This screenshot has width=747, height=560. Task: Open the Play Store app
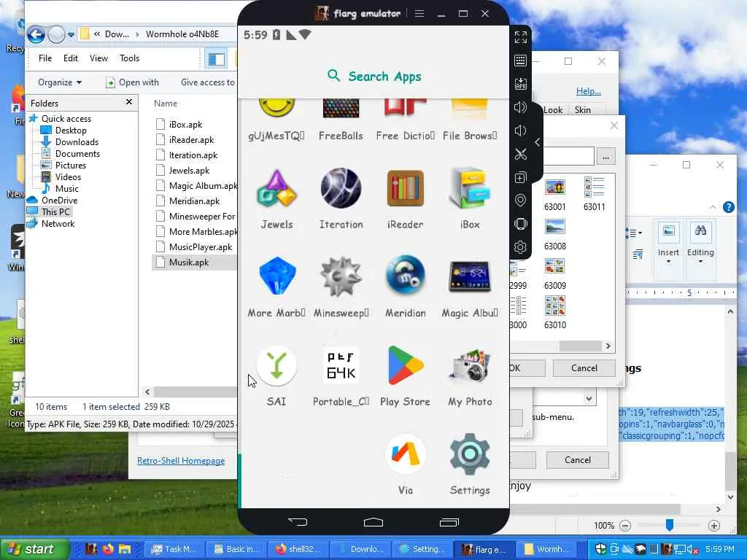point(406,366)
